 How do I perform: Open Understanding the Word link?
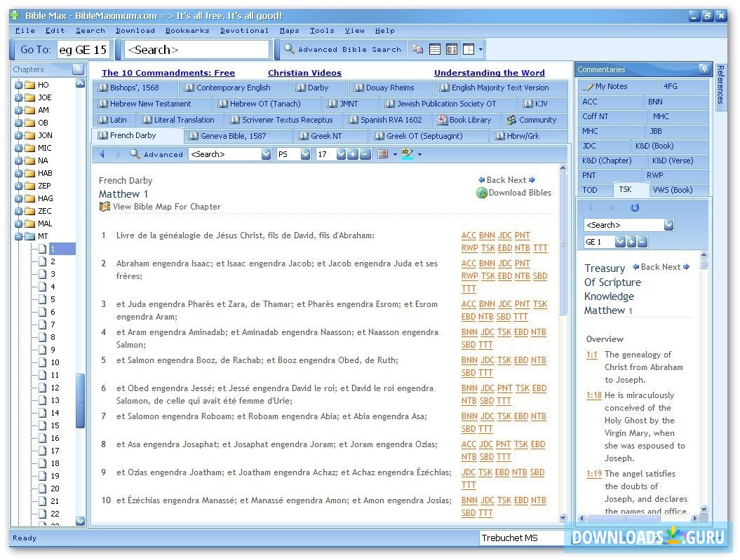[x=490, y=73]
